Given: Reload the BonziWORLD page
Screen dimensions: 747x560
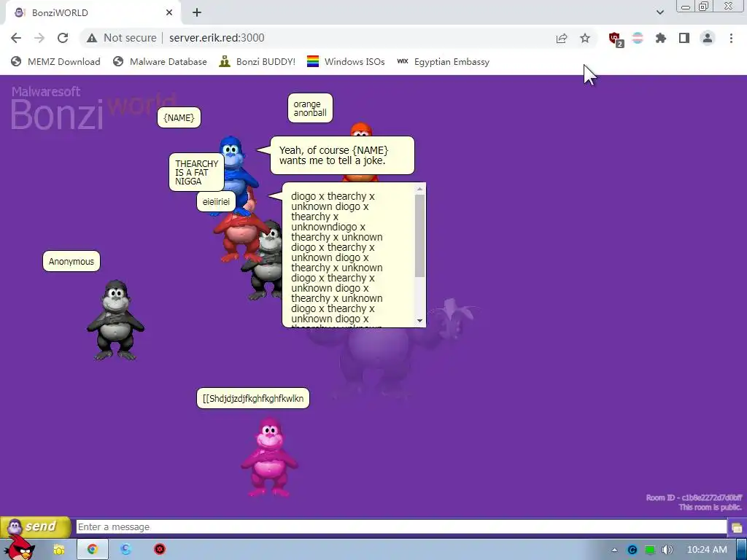Looking at the screenshot, I should click(63, 38).
